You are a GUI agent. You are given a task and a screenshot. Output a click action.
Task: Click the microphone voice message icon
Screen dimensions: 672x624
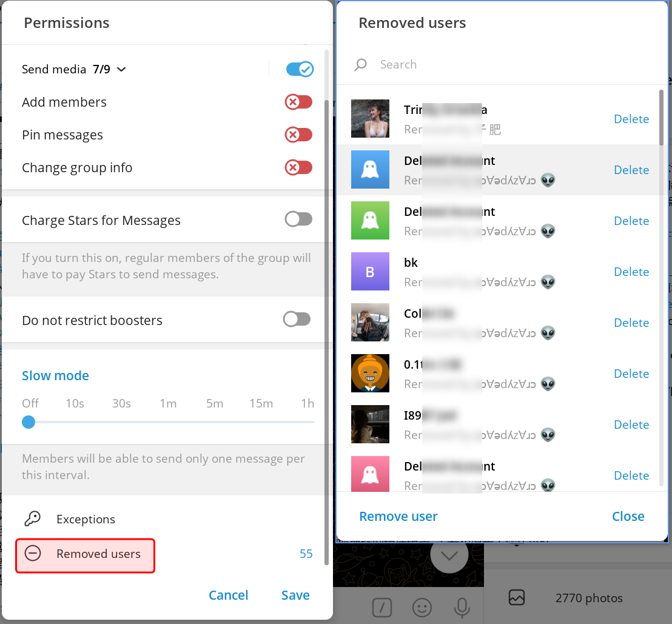click(x=462, y=607)
